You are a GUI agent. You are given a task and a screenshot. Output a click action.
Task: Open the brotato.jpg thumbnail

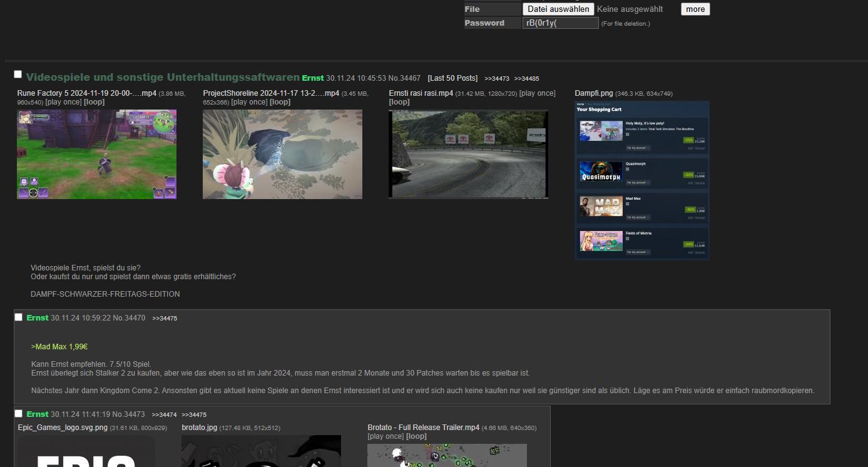[x=261, y=451]
